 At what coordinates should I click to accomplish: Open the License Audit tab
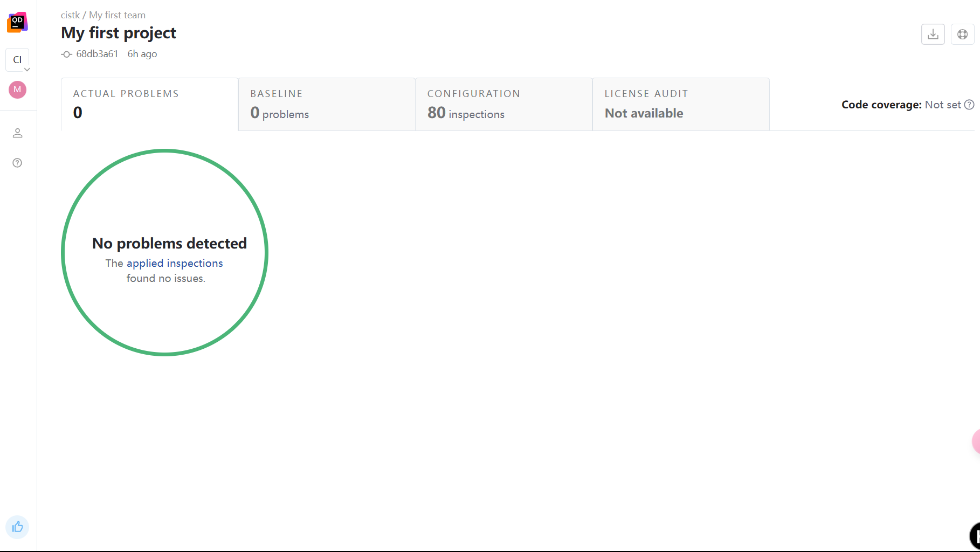681,104
